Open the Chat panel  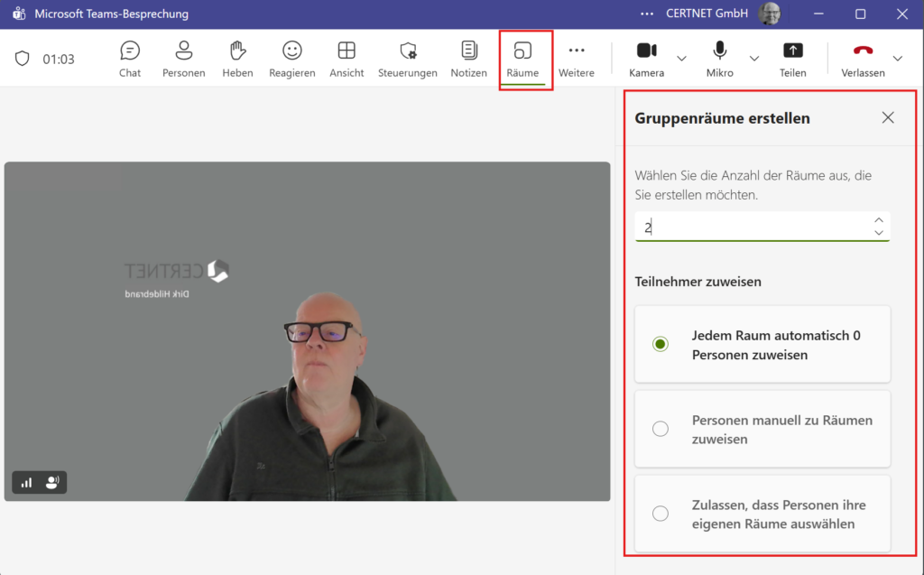pyautogui.click(x=130, y=58)
